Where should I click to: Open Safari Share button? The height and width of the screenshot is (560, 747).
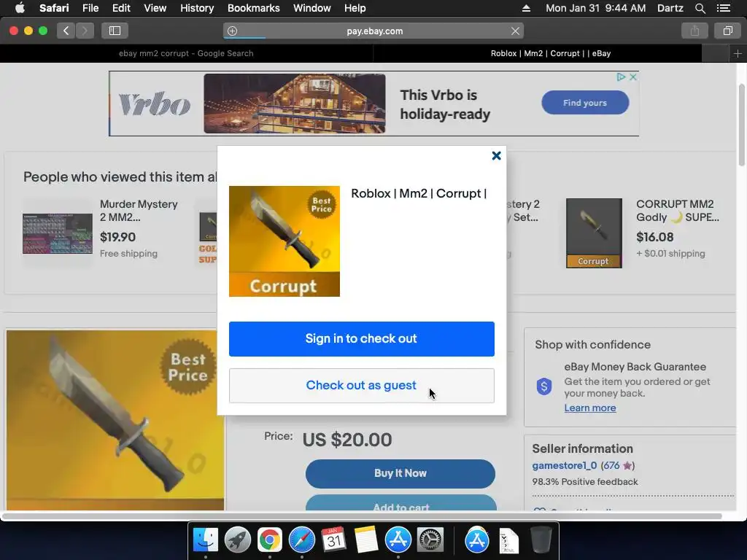[x=694, y=31]
